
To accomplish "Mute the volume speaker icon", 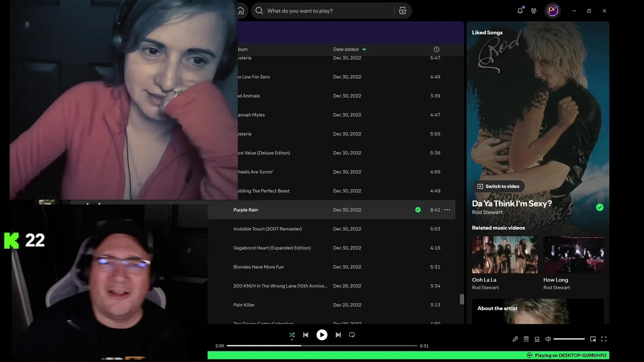I will point(548,339).
